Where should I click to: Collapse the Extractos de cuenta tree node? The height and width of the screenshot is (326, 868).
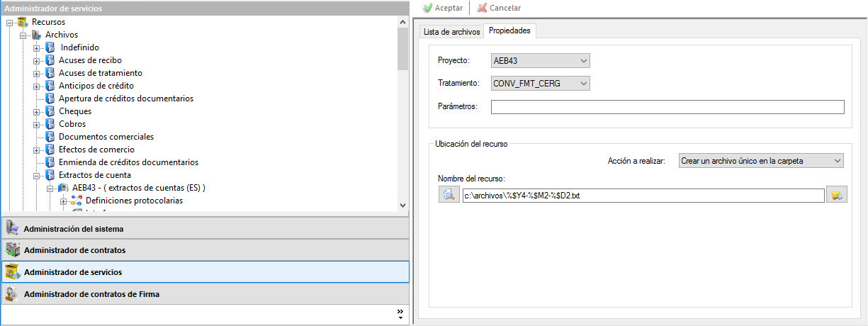(37, 175)
